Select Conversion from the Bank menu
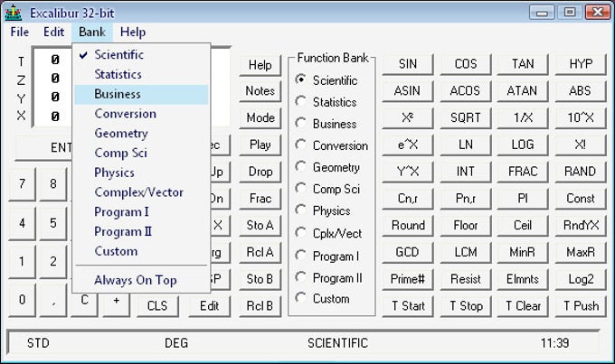615x364 pixels. coord(141,114)
